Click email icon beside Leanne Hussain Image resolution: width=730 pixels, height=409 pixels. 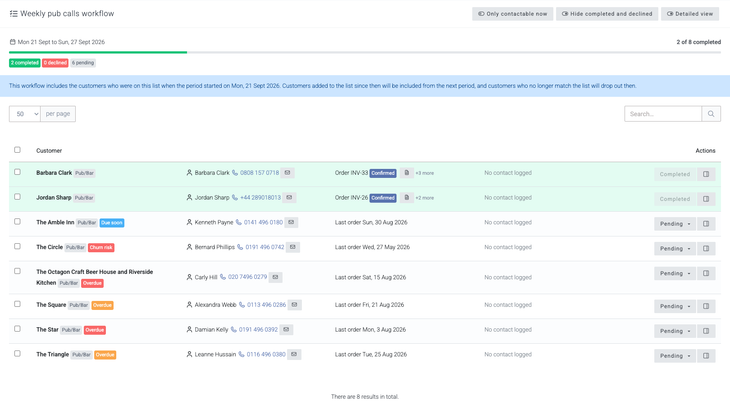coord(294,355)
